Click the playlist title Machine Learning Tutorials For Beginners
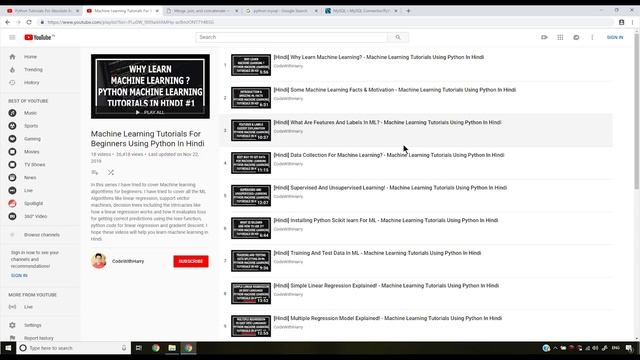 (x=147, y=139)
